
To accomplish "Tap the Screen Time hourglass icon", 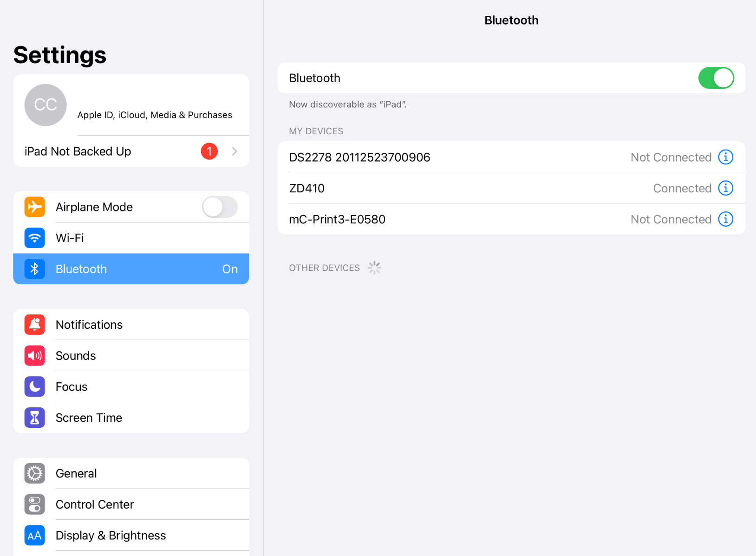I will tap(35, 418).
